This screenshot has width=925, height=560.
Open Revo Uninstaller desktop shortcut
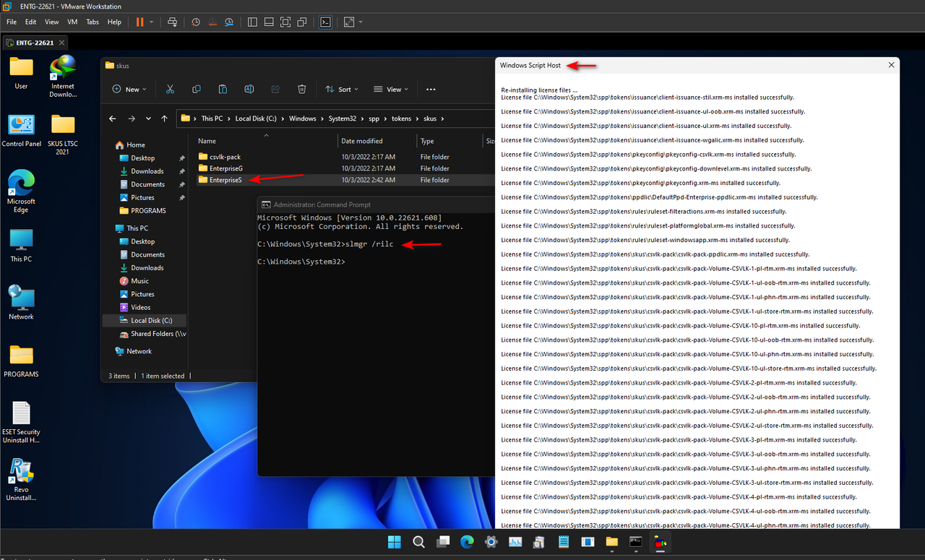coord(21,481)
